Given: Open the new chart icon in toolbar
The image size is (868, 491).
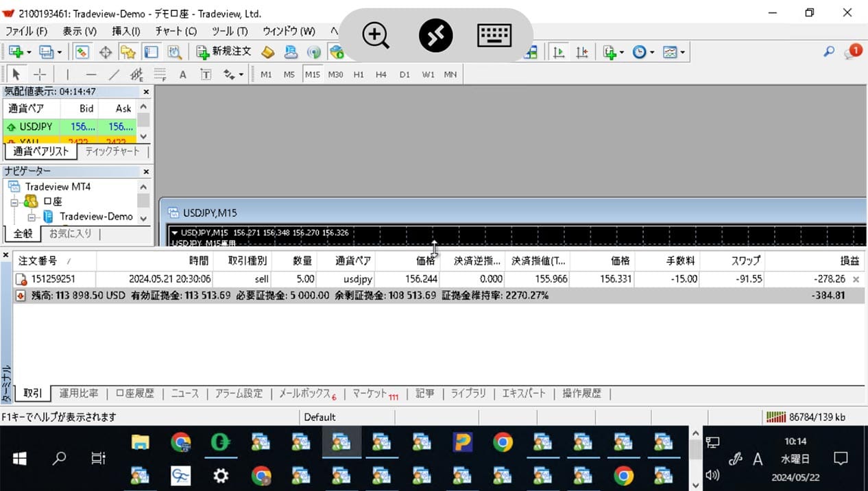Looking at the screenshot, I should (x=15, y=52).
